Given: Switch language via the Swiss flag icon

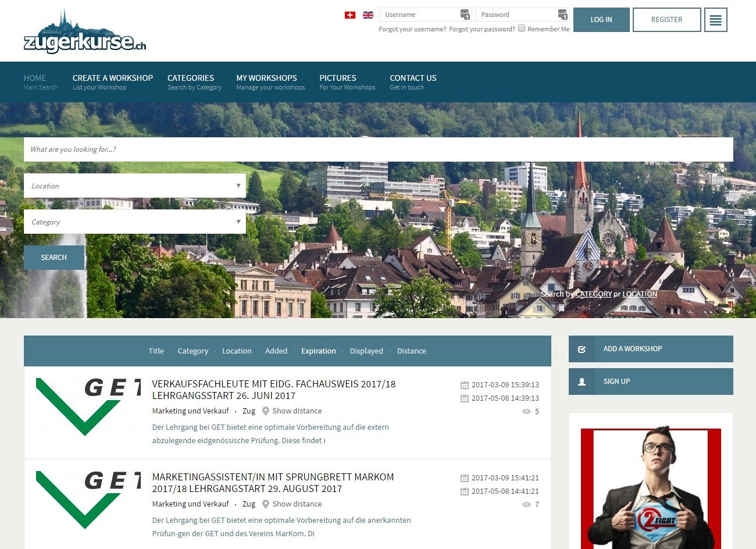Looking at the screenshot, I should [x=350, y=15].
